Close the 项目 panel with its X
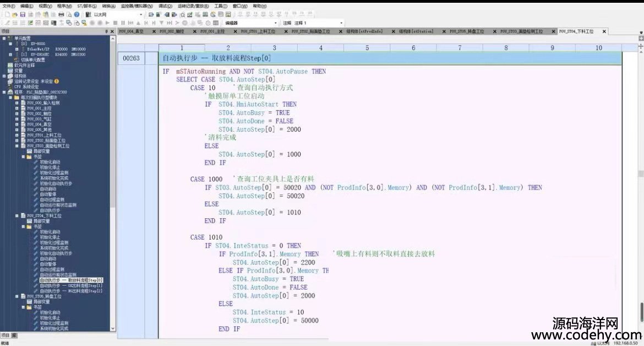This screenshot has width=644, height=346. 112,31
